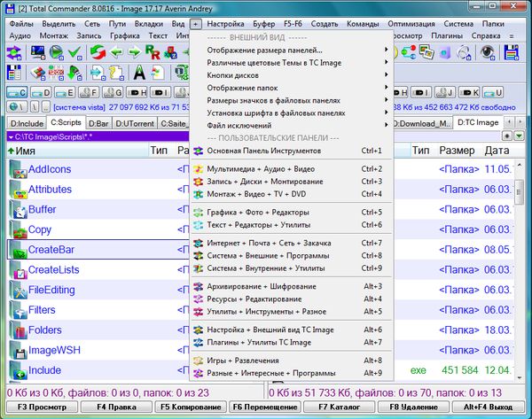The width and height of the screenshot is (532, 419).
Task: Go forward with the green right arrow
Action: click(x=135, y=52)
